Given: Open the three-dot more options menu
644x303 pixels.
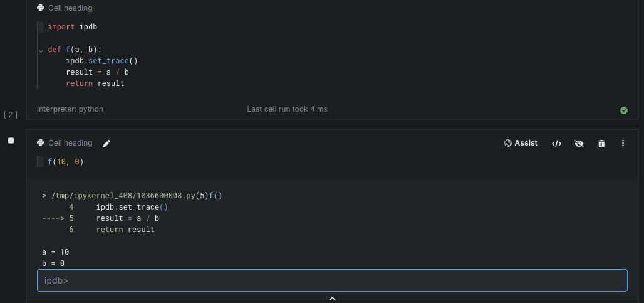Looking at the screenshot, I should (623, 144).
